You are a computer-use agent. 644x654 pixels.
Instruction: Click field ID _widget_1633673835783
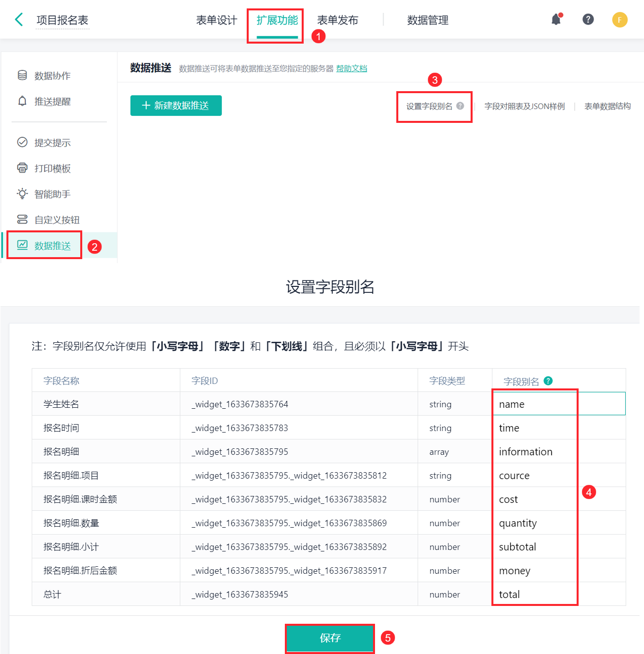(240, 428)
